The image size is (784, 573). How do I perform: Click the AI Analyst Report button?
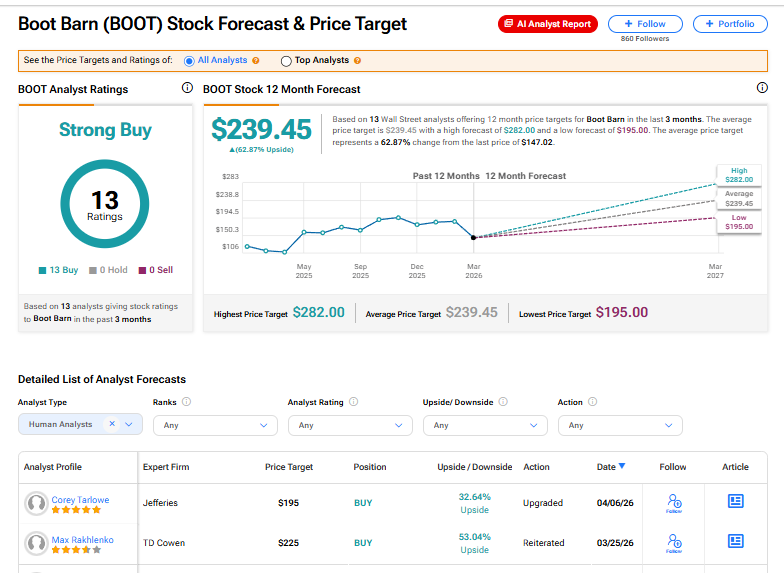[547, 24]
